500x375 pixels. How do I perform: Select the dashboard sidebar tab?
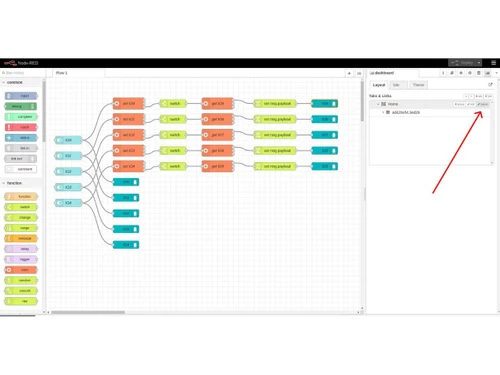(393, 73)
